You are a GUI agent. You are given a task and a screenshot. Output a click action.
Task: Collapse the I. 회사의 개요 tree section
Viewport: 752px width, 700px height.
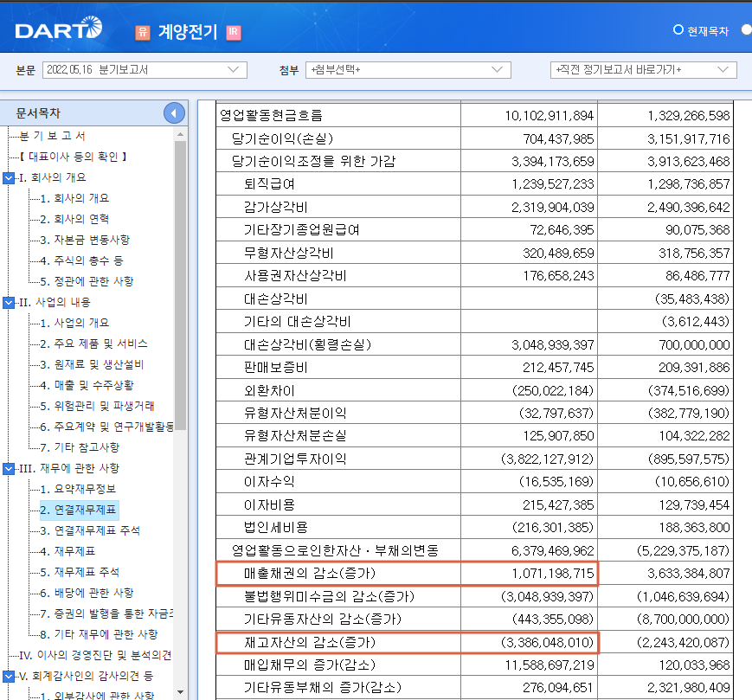(x=9, y=177)
